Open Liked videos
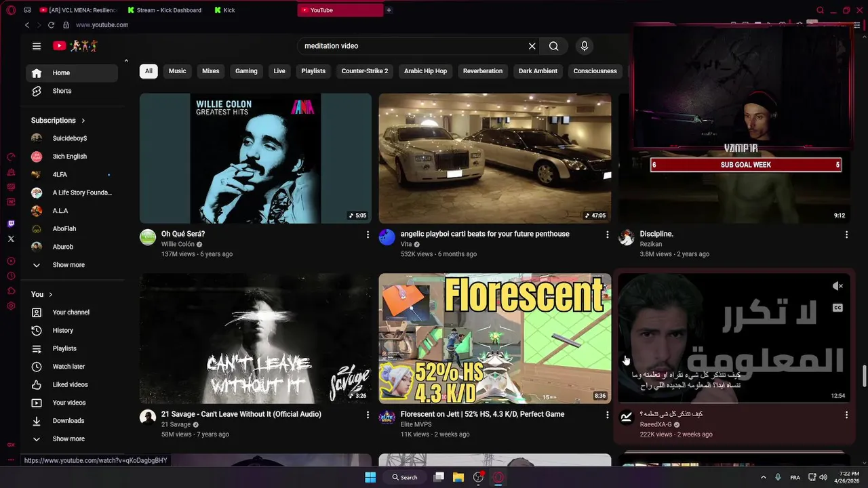Image resolution: width=868 pixels, height=488 pixels. pos(72,385)
